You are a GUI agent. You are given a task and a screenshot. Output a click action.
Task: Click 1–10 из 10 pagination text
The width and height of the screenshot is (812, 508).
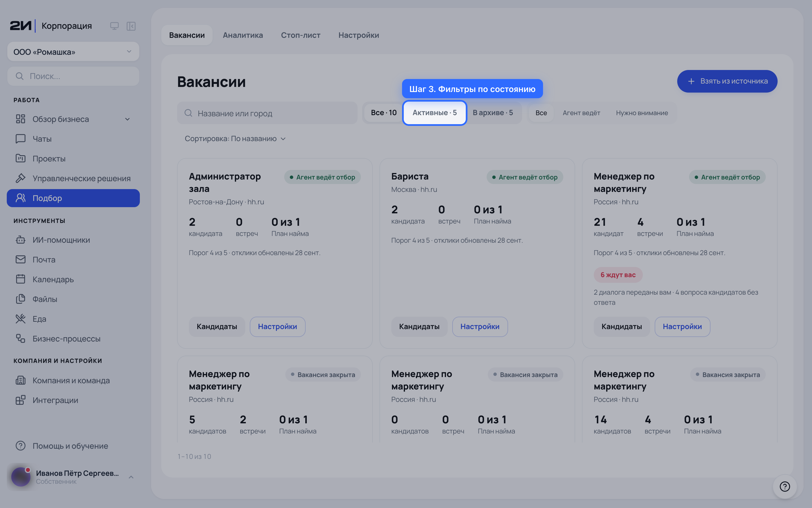194,457
